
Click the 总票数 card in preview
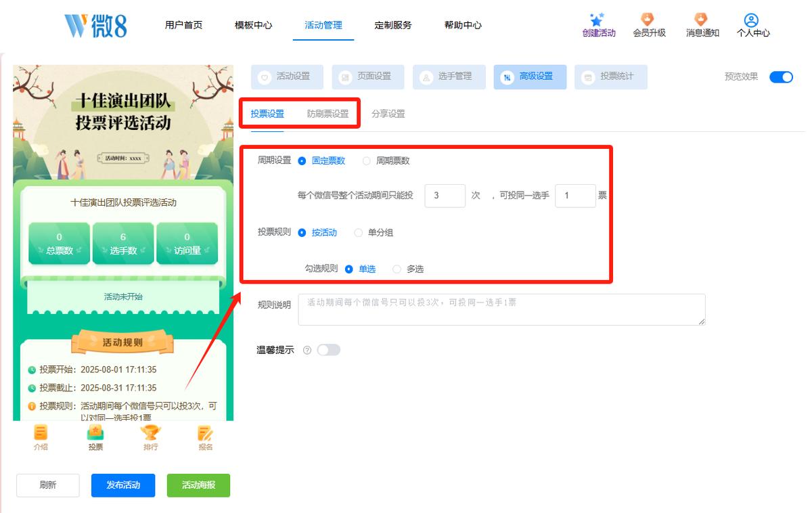[59, 244]
